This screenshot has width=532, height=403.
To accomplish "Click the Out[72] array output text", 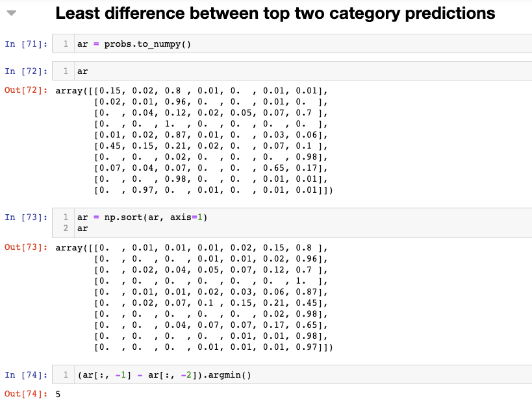I will [194, 140].
